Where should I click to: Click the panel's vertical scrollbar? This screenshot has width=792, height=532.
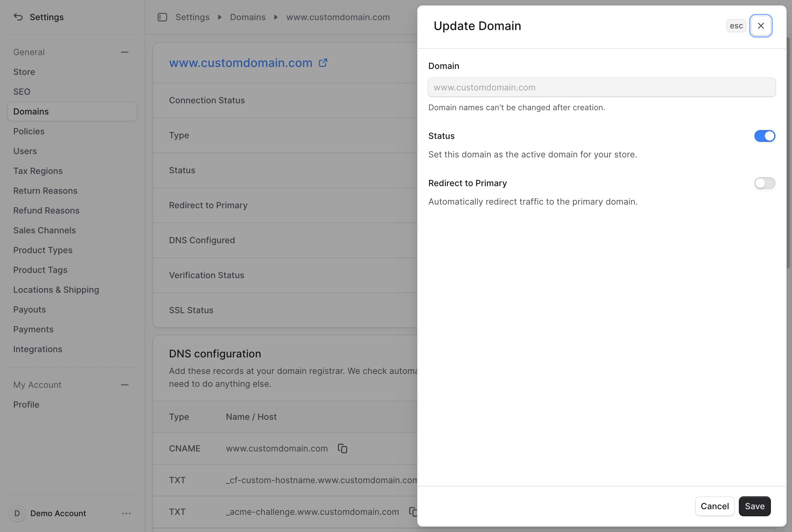tap(788, 153)
